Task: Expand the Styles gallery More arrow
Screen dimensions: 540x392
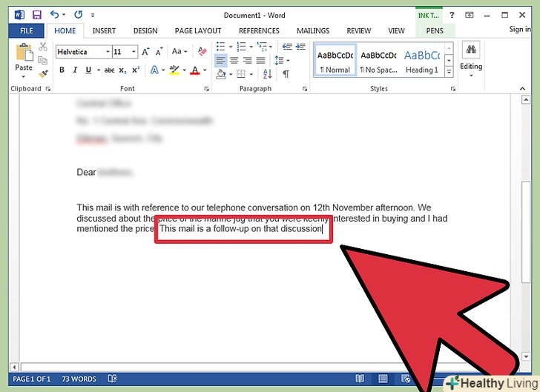Action: [x=449, y=72]
